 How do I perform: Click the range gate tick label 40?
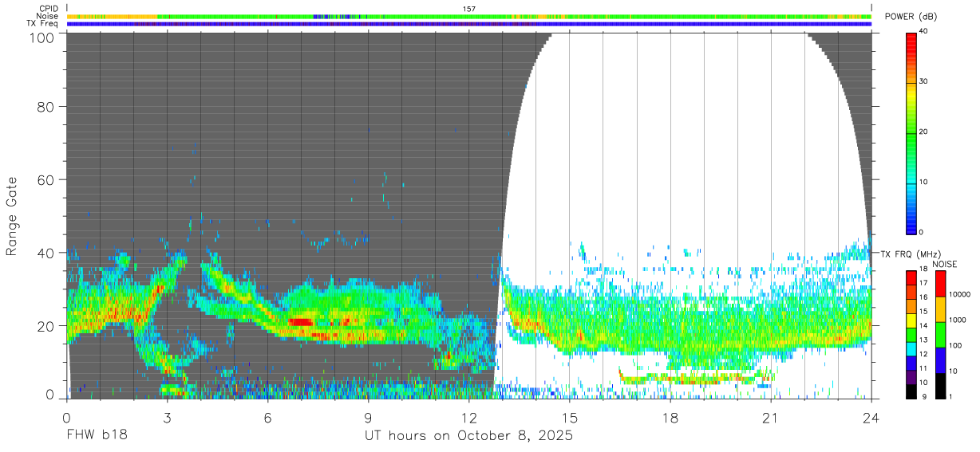[45, 253]
